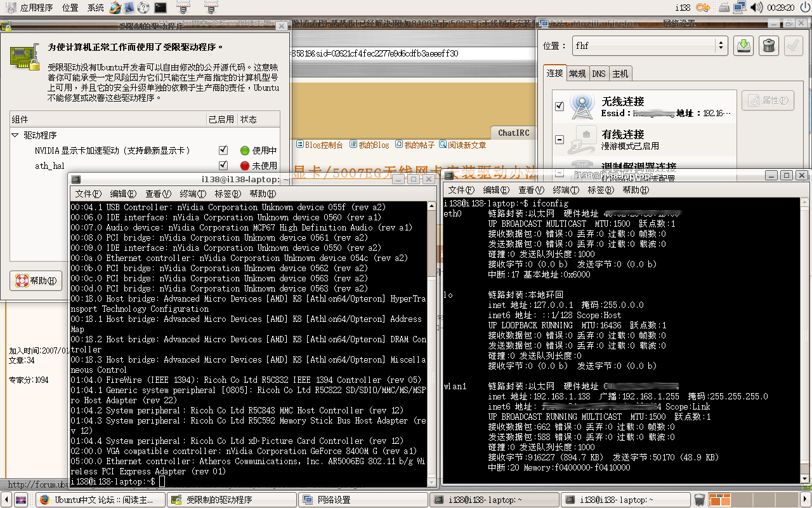Select the wired connection plug icon

(x=582, y=139)
